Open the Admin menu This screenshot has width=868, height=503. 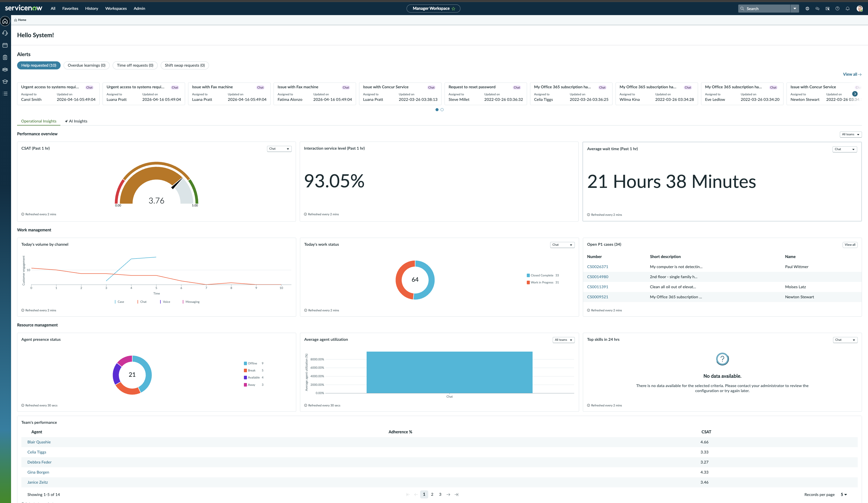click(139, 9)
